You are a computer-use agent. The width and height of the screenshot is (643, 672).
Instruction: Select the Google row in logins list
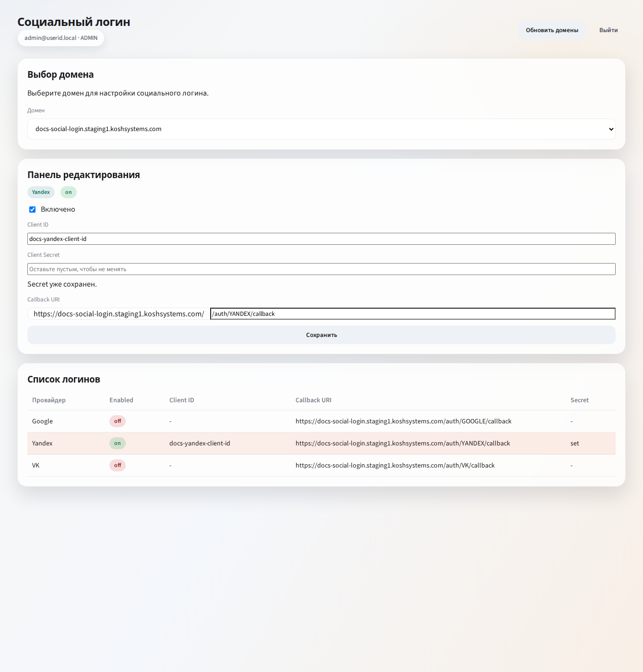point(42,421)
